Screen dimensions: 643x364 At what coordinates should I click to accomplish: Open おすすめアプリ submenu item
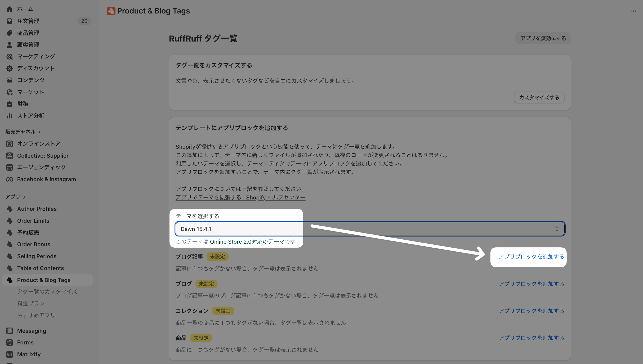tap(36, 315)
